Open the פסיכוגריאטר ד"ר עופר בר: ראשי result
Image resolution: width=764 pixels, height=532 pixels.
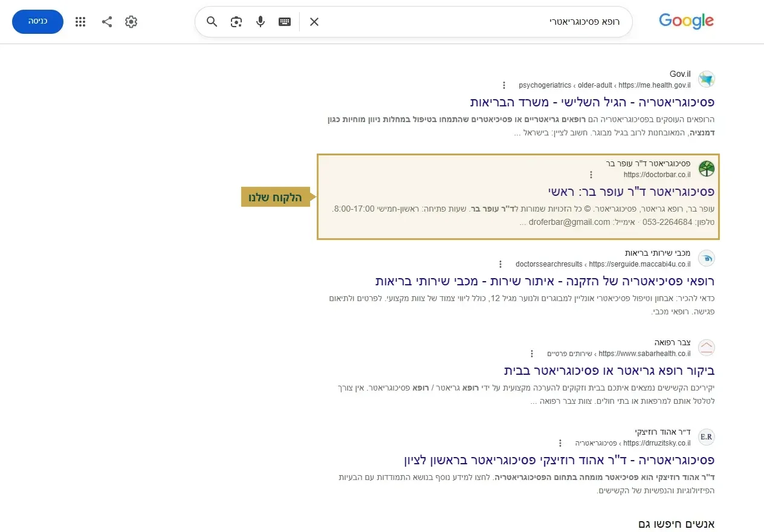(x=632, y=192)
